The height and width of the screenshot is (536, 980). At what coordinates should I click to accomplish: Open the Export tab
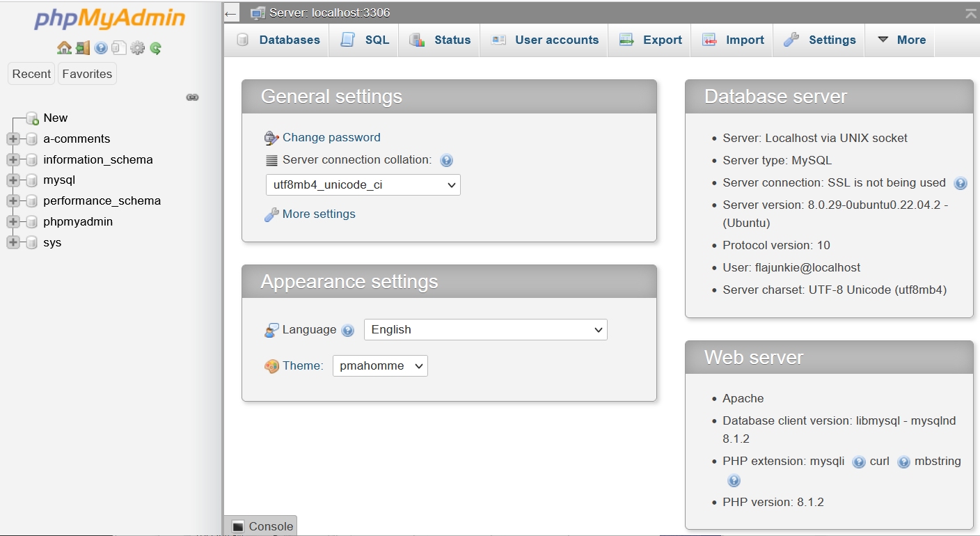pos(650,40)
